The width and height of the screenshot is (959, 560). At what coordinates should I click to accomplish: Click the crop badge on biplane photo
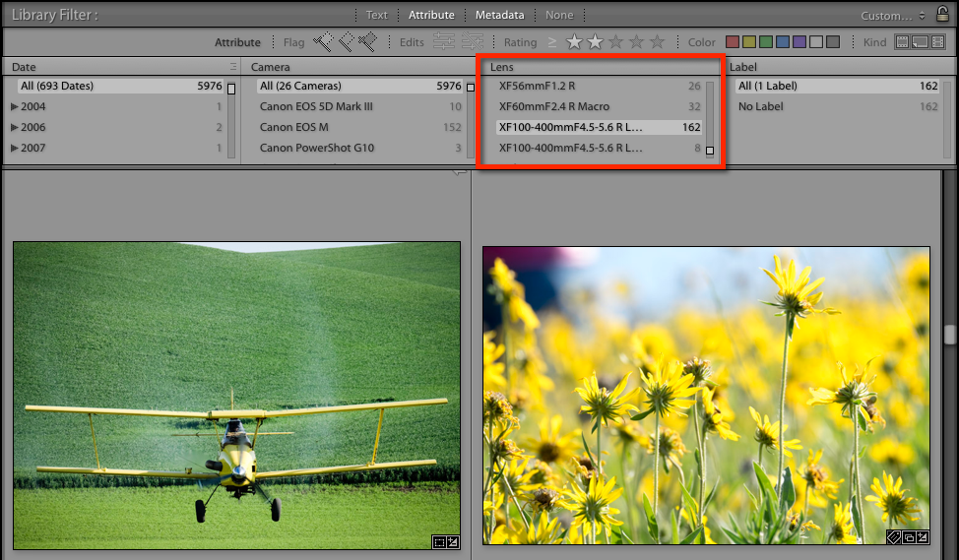click(x=438, y=541)
